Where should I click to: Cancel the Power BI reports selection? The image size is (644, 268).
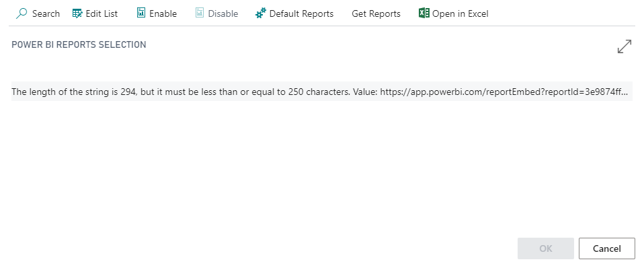pos(606,248)
